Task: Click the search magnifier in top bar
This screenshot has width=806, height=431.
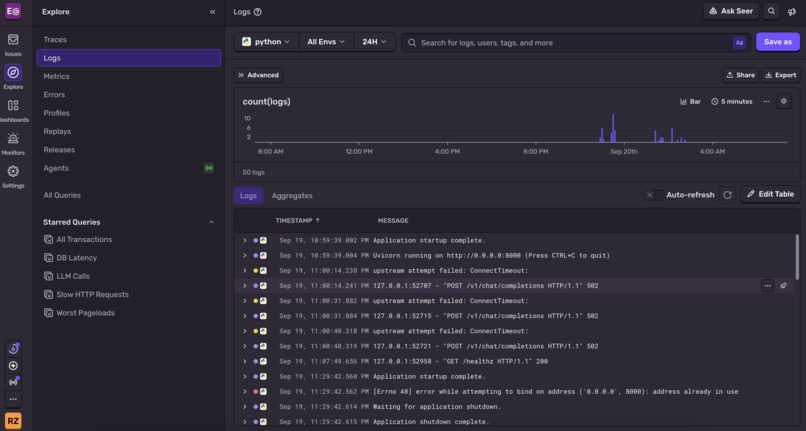Action: [771, 11]
